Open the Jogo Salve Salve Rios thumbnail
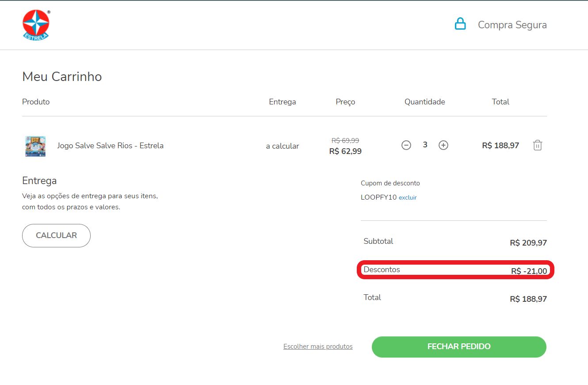This screenshot has height=385, width=588. tap(35, 146)
